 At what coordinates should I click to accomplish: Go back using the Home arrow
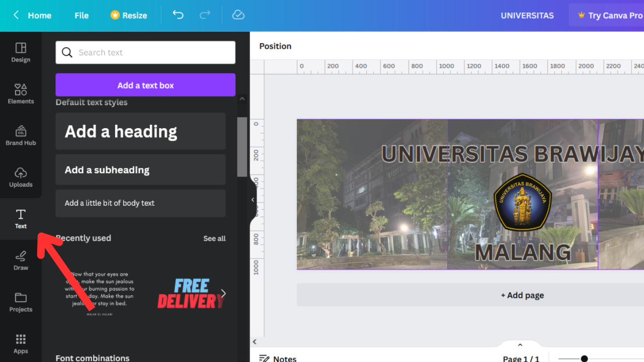(x=16, y=15)
